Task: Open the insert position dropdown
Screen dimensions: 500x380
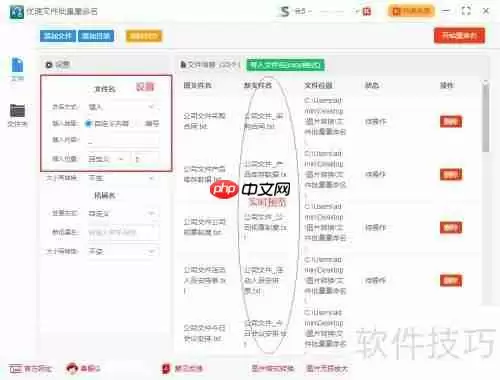Action: 107,159
